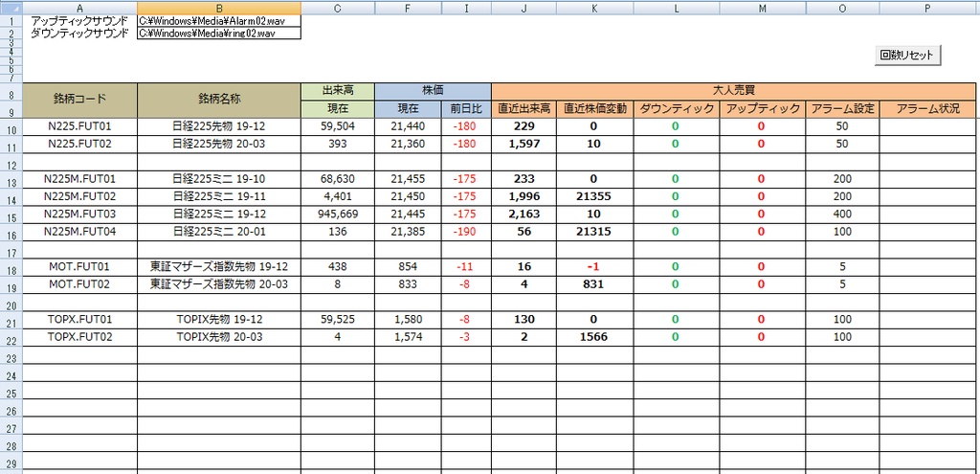Select cell TOPX.FUT02

pos(80,337)
